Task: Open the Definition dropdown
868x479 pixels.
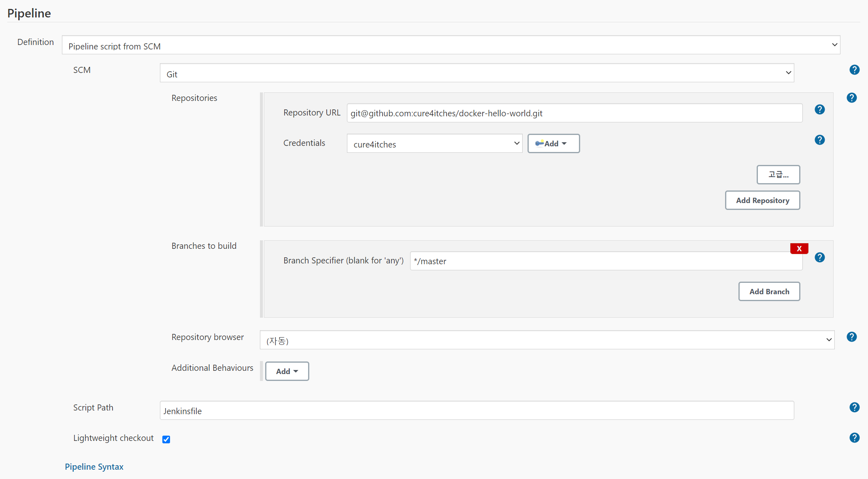Action: pyautogui.click(x=451, y=45)
